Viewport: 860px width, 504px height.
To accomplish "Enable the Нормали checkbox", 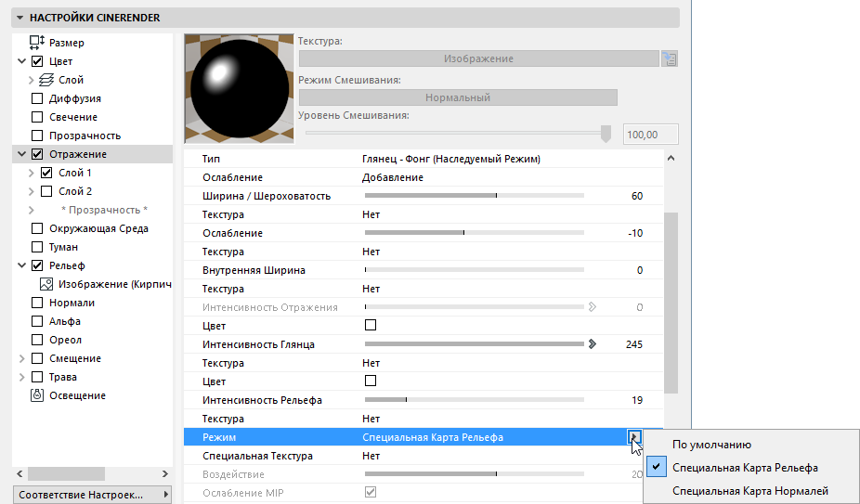I will coord(37,303).
